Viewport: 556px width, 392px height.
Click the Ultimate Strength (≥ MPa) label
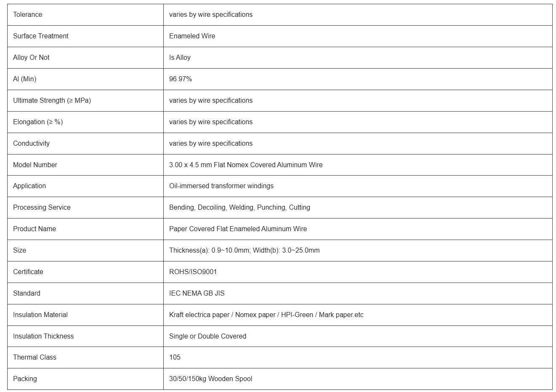(x=52, y=101)
